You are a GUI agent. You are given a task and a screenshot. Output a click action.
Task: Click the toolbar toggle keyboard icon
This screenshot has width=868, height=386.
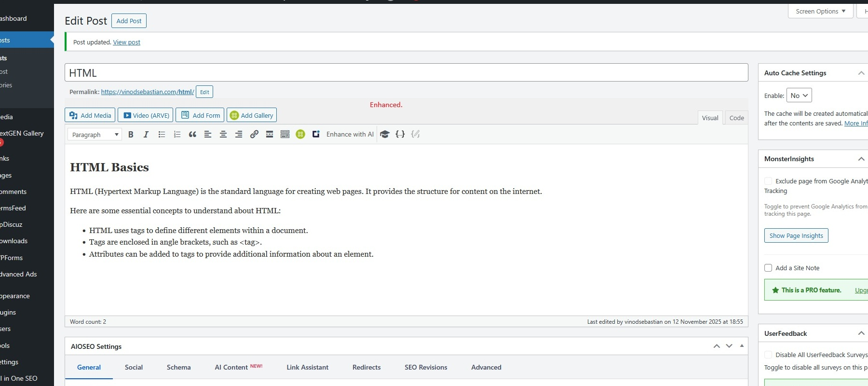coord(285,135)
